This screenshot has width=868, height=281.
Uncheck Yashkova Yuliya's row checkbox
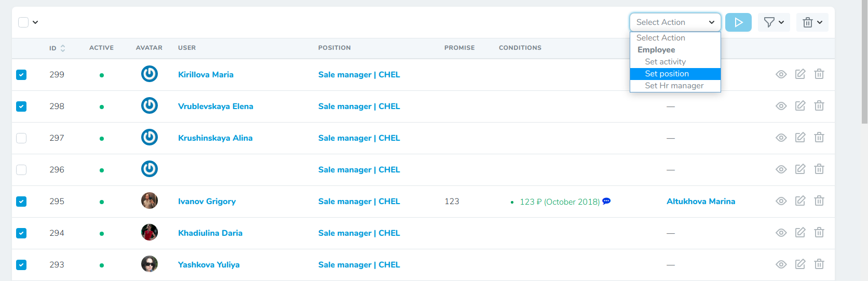[x=21, y=265]
